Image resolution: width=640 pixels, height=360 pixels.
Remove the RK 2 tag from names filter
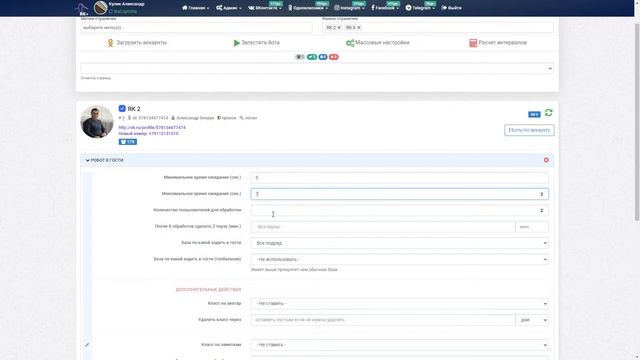tap(339, 28)
